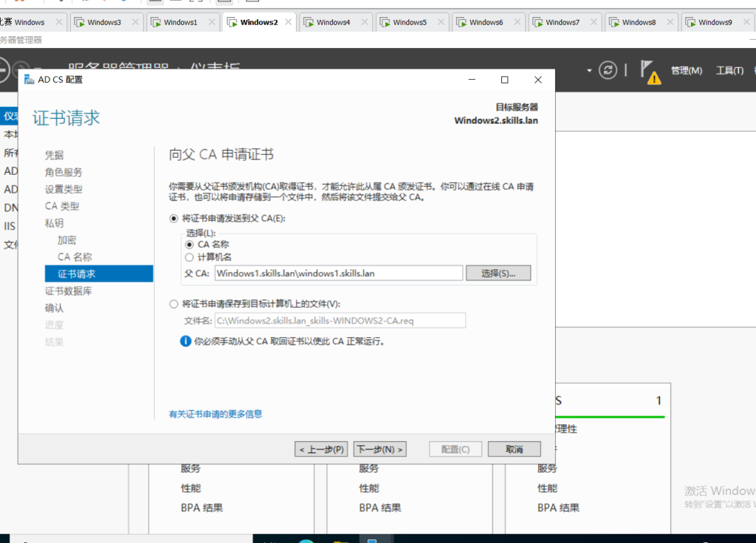Open the notifications flag with warning
Screen dimensions: 756x543
650,71
